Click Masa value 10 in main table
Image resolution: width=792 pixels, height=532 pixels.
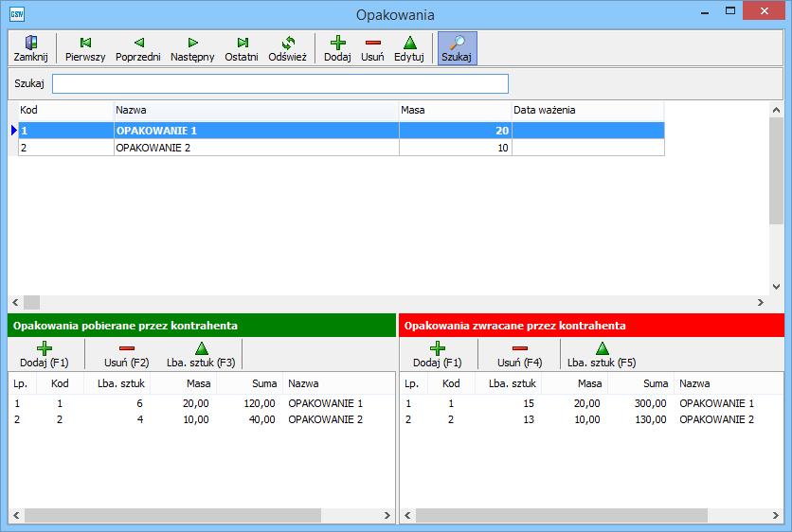(502, 148)
